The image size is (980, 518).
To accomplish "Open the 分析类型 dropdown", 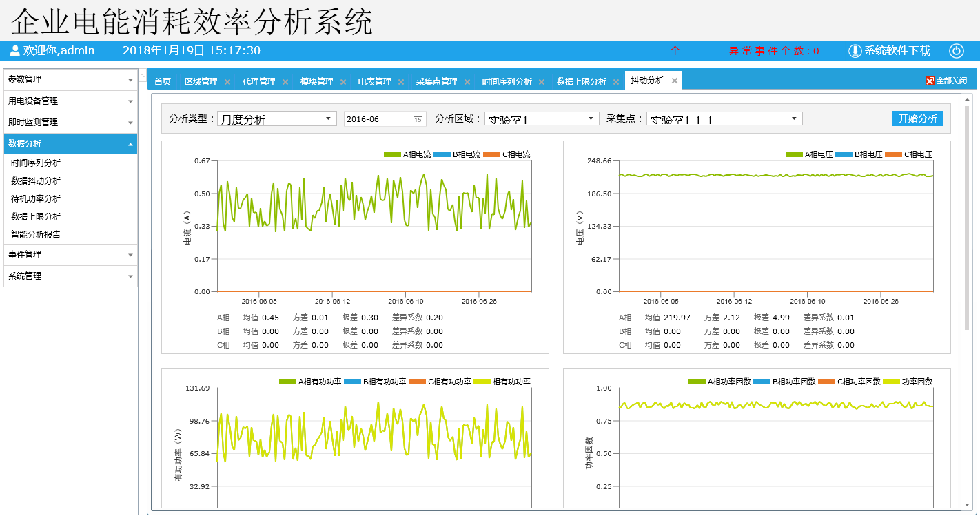I will [276, 118].
